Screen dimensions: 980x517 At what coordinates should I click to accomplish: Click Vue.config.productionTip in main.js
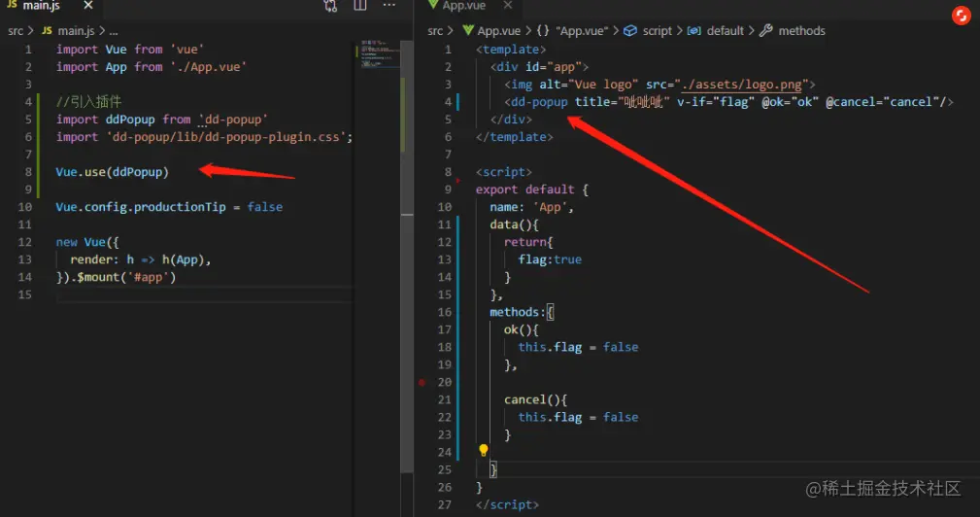[x=141, y=207]
